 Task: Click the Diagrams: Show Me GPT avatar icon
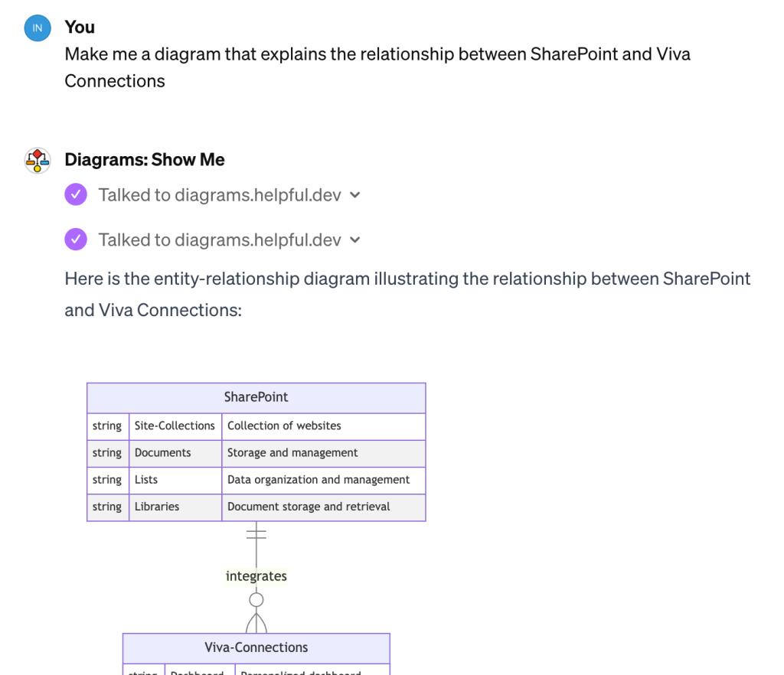pyautogui.click(x=38, y=161)
